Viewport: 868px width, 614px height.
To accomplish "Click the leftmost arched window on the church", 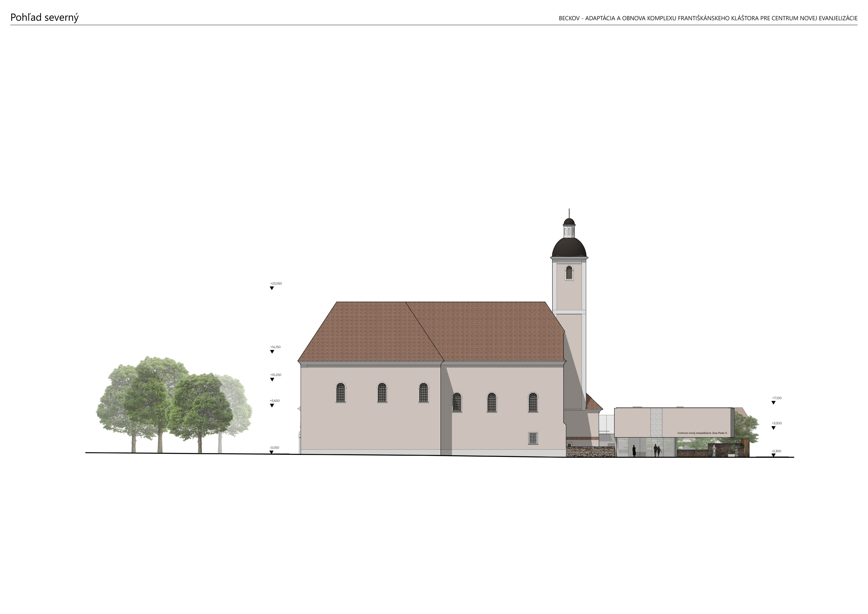I will pos(341,392).
